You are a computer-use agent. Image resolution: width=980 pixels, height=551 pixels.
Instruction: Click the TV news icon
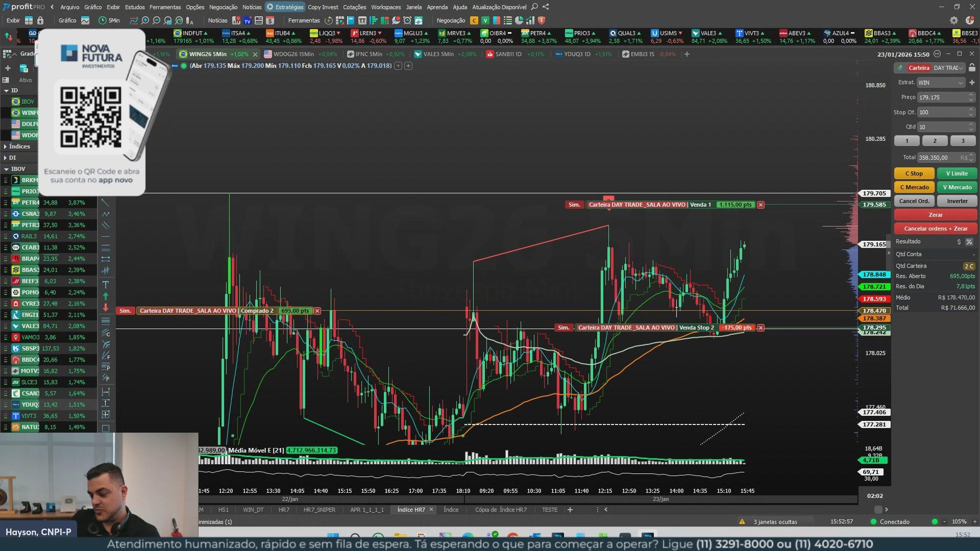point(248,20)
